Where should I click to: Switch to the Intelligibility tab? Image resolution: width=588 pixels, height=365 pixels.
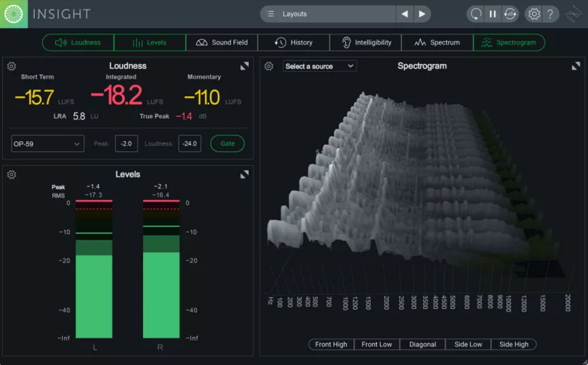(x=365, y=42)
